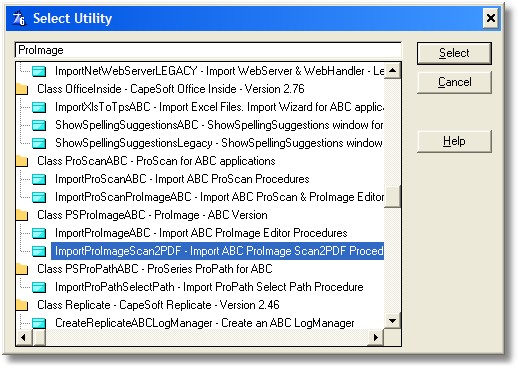The height and width of the screenshot is (369, 519).
Task: Click horizontal scrollbar left arrow
Action: point(23,337)
